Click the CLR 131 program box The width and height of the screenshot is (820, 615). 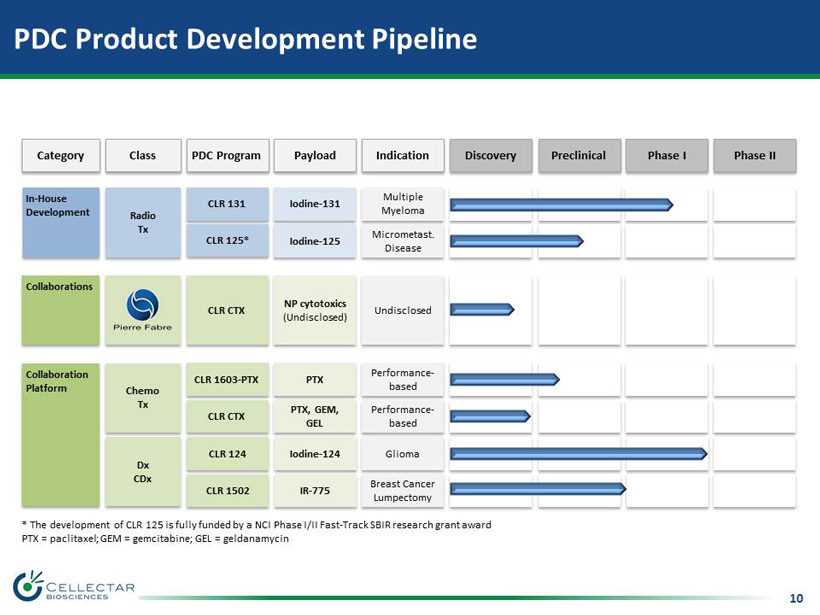pyautogui.click(x=226, y=204)
